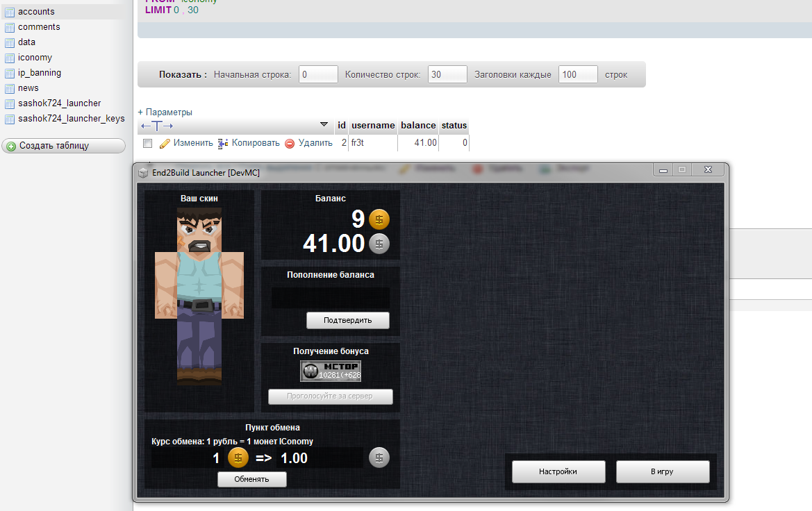The image size is (812, 511).
Task: Click the LIMIT keyword in SQL query
Action: pyautogui.click(x=158, y=10)
